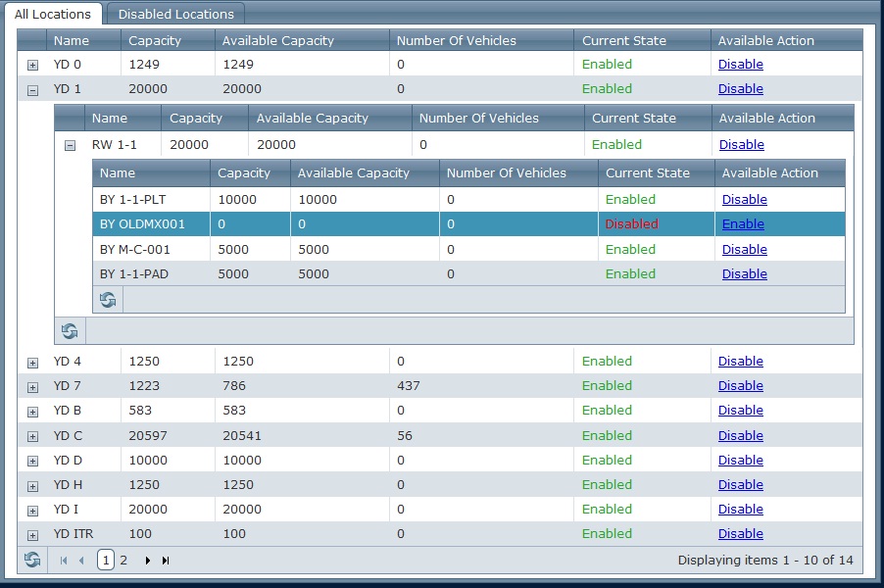Disable the YD 7 location
Viewport: 884px width, 588px height.
(x=740, y=385)
